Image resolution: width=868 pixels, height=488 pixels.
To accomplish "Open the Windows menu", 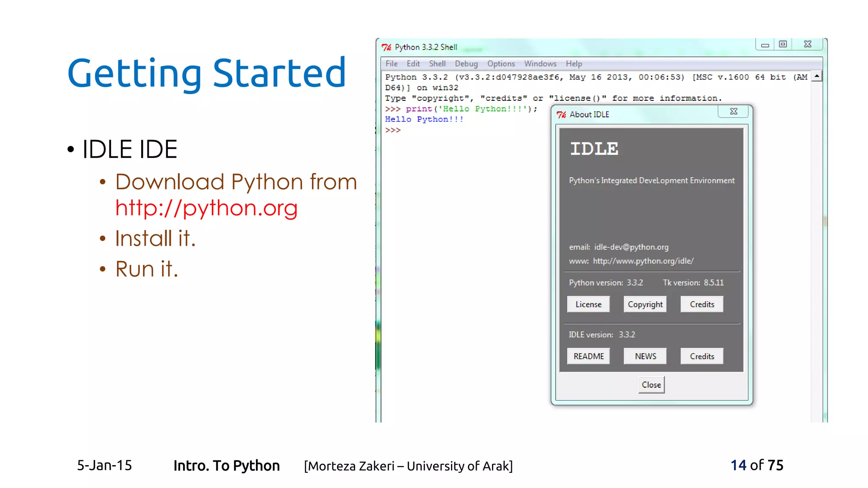I will click(540, 64).
